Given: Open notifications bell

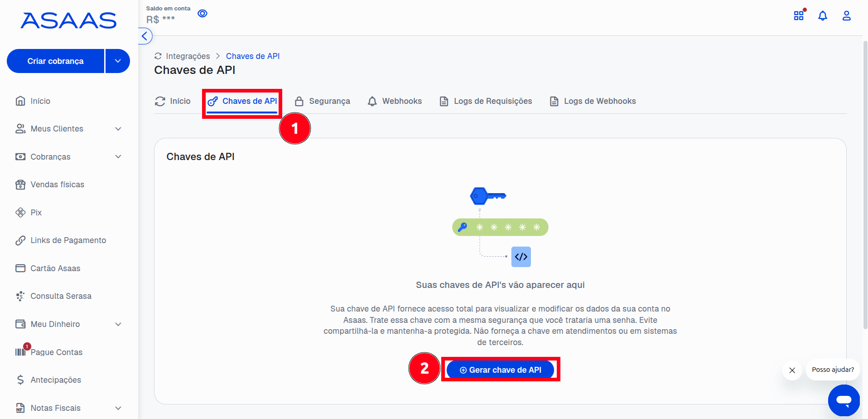Looking at the screenshot, I should click(x=823, y=16).
